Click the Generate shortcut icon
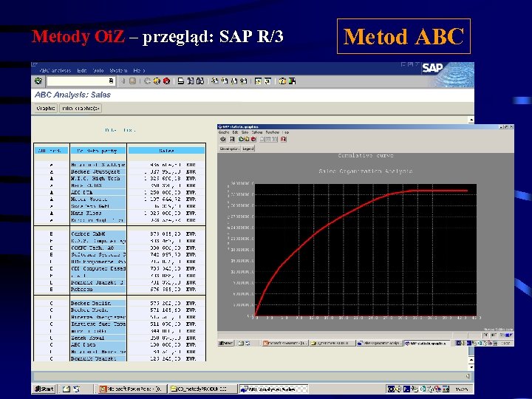The image size is (532, 399). click(x=267, y=81)
